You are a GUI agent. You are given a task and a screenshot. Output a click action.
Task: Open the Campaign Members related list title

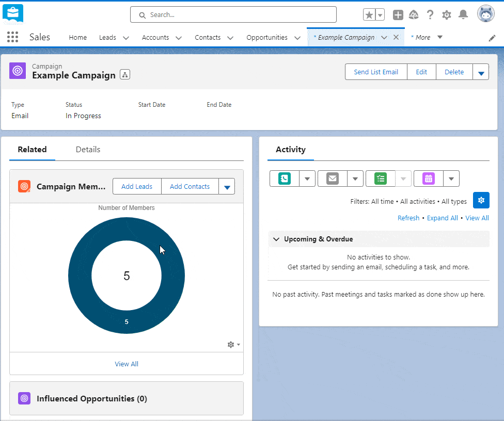click(x=71, y=187)
